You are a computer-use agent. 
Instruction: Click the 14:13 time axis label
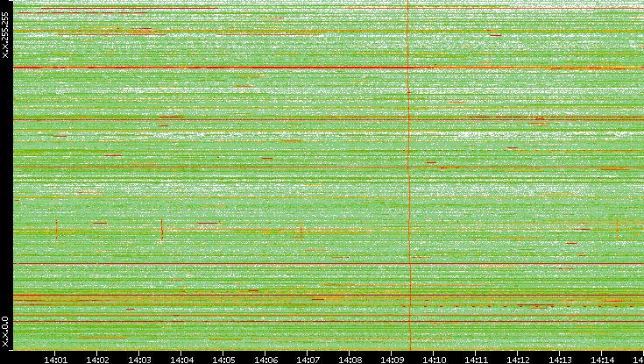[560, 360]
